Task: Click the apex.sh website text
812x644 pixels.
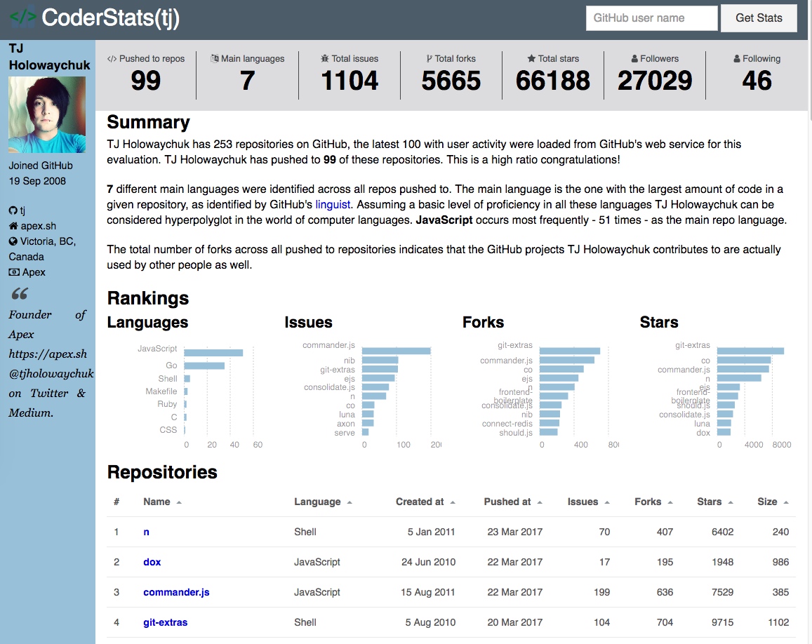Action: (x=39, y=226)
